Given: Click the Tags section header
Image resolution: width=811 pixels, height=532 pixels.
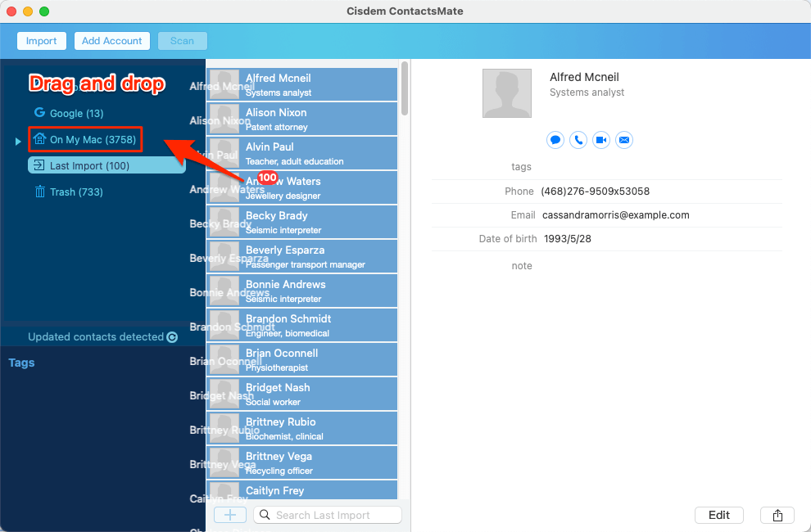Looking at the screenshot, I should [x=21, y=363].
